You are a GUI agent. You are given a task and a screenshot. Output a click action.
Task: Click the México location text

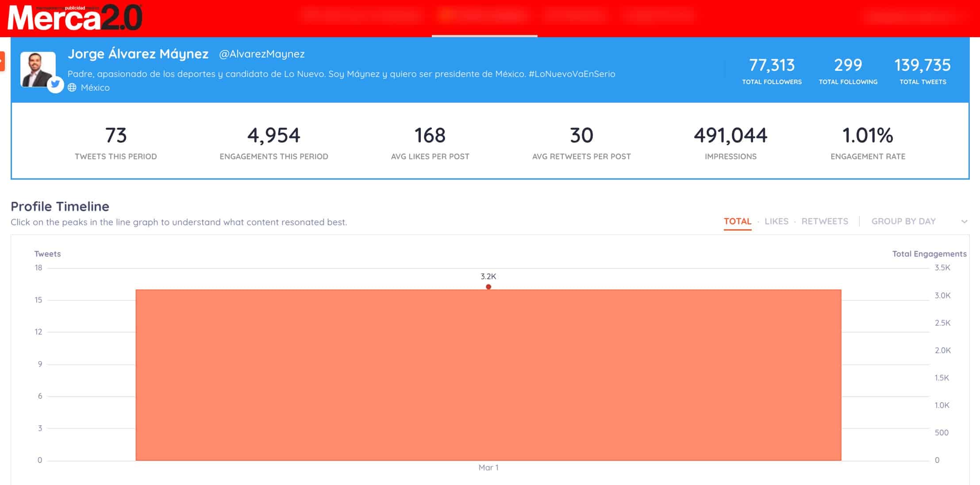click(95, 88)
